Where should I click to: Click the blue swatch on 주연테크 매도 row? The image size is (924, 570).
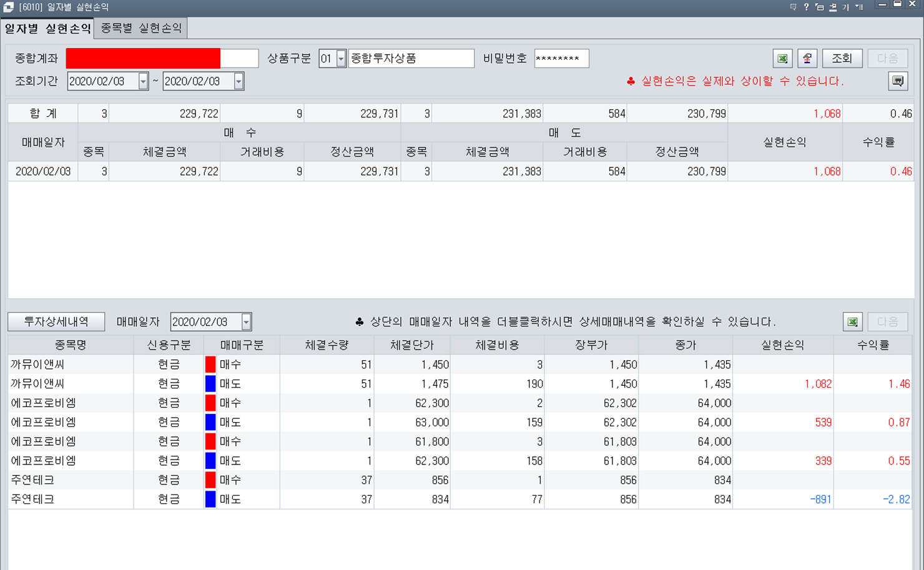tap(210, 499)
